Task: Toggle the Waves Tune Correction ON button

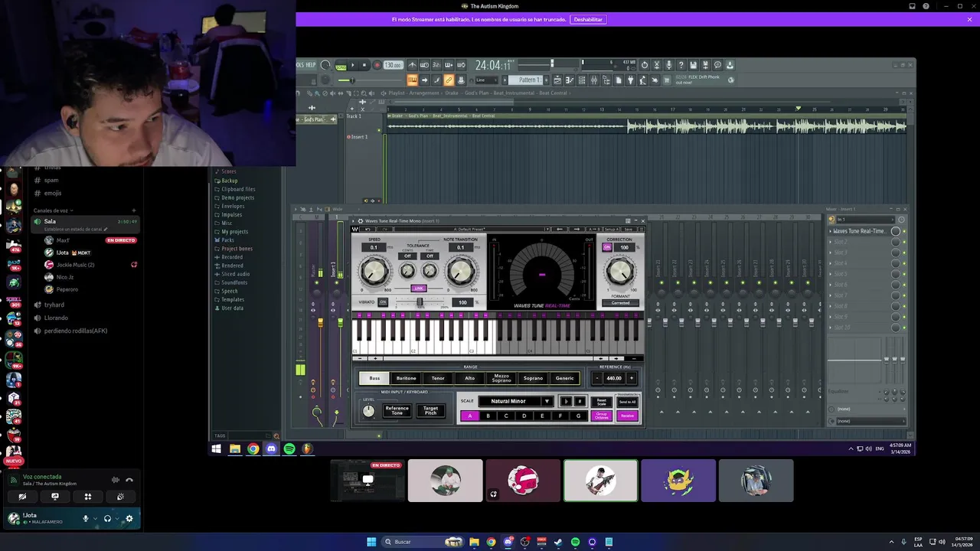Action: [x=607, y=247]
